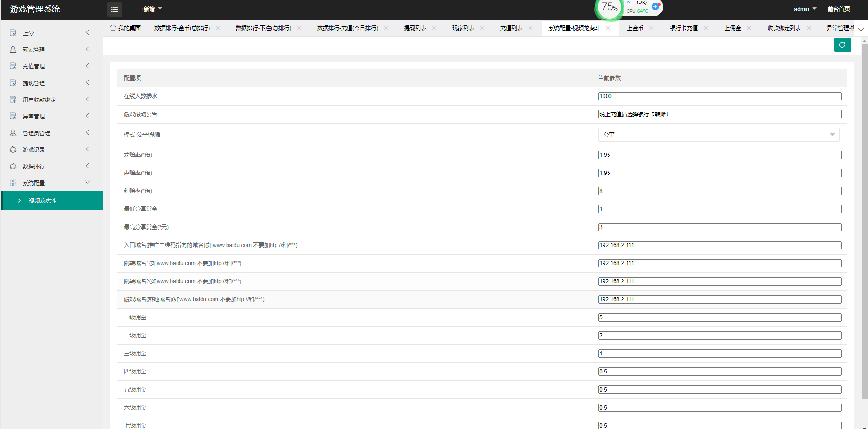Open the +新增 dropdown menu
868x429 pixels.
[x=151, y=9]
